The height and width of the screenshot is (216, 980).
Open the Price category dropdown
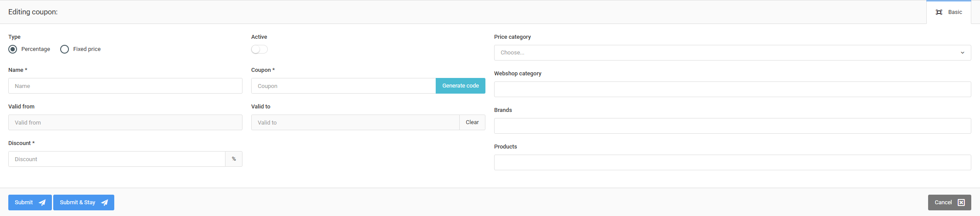click(732, 53)
